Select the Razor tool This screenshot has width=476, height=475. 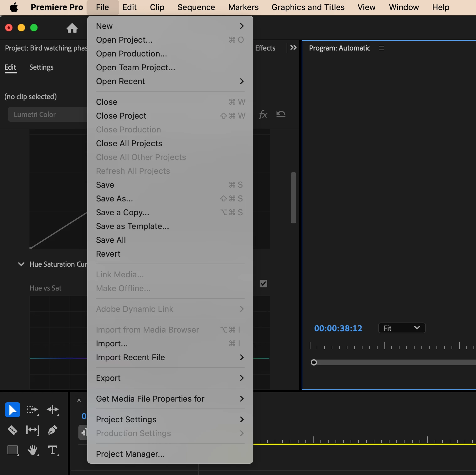13,430
